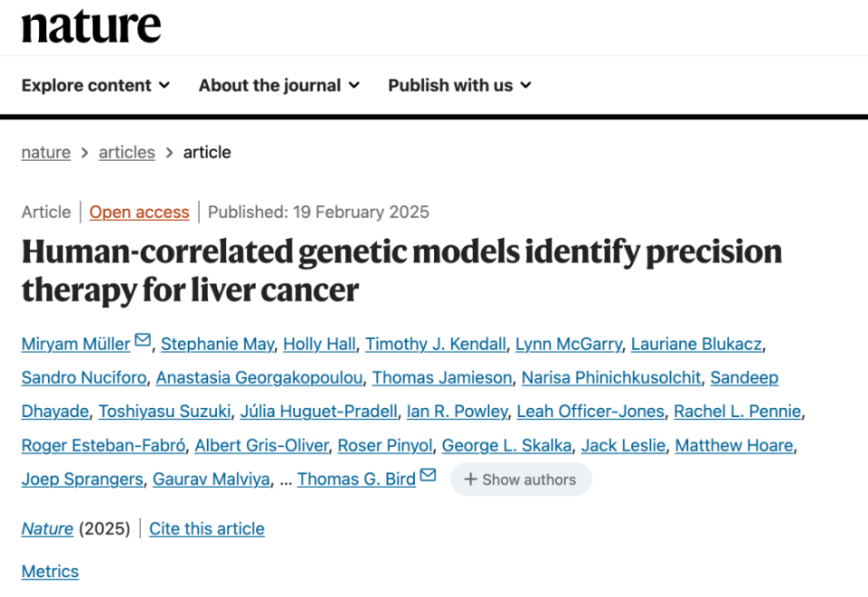Screen dimensions: 868x597
Task: View the article Metrics link
Action: click(50, 572)
